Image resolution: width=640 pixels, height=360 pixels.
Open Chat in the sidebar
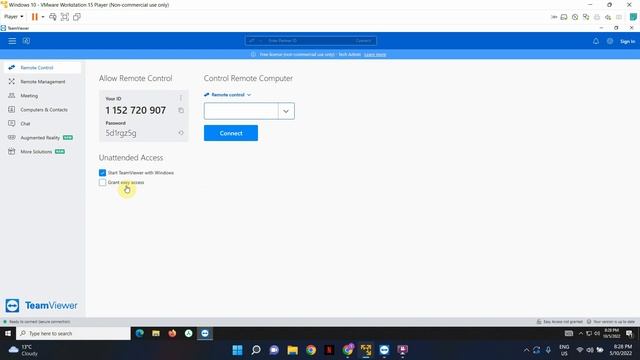click(x=42, y=123)
